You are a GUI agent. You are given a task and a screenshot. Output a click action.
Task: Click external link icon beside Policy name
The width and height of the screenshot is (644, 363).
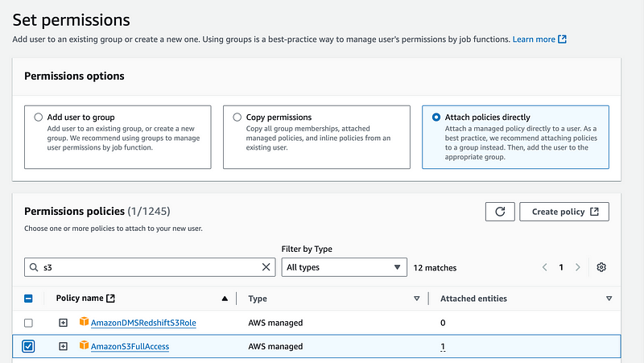click(110, 299)
